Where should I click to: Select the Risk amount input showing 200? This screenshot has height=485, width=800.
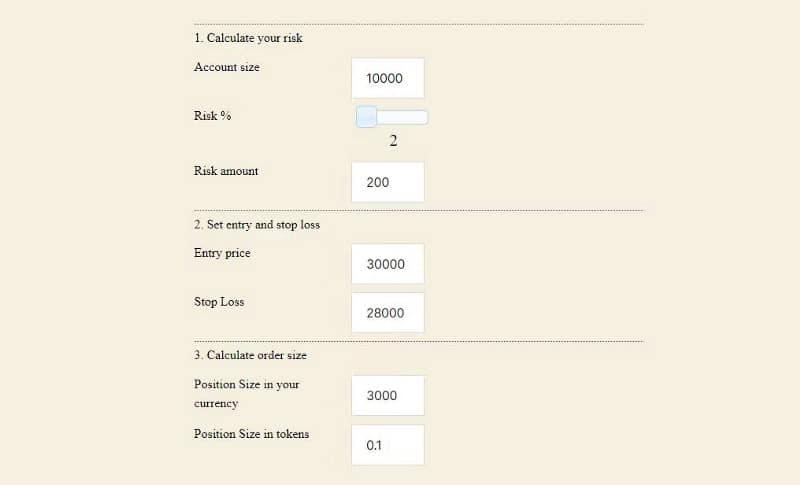[388, 182]
